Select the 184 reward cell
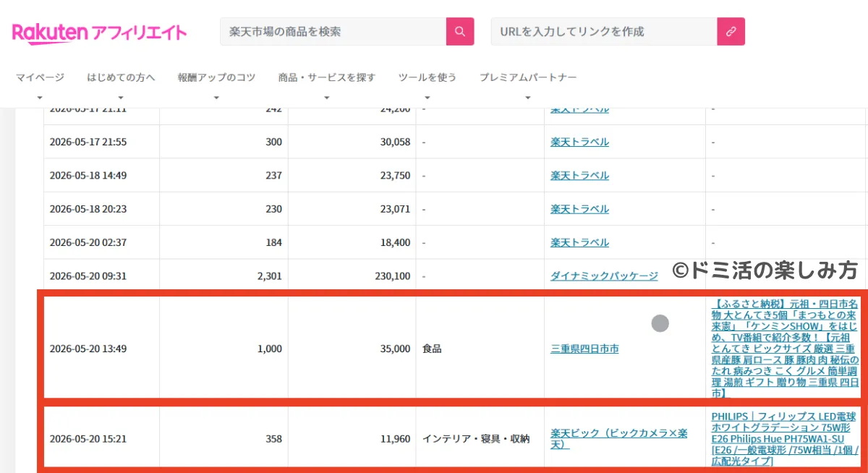 click(224, 242)
